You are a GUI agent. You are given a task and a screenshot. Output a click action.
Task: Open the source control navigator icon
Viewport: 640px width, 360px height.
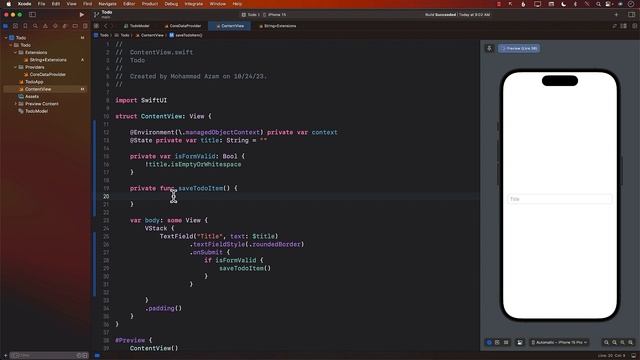pyautogui.click(x=16, y=26)
